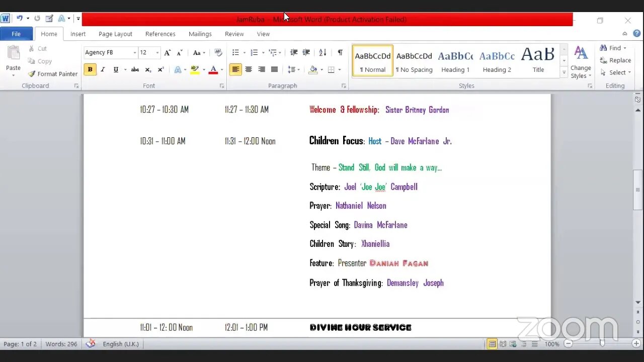Open the Select dropdown in Editing
The height and width of the screenshot is (362, 644).
point(615,72)
